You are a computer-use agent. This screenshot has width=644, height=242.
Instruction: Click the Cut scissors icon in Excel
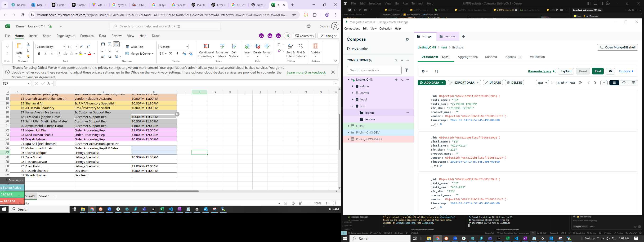(x=28, y=44)
